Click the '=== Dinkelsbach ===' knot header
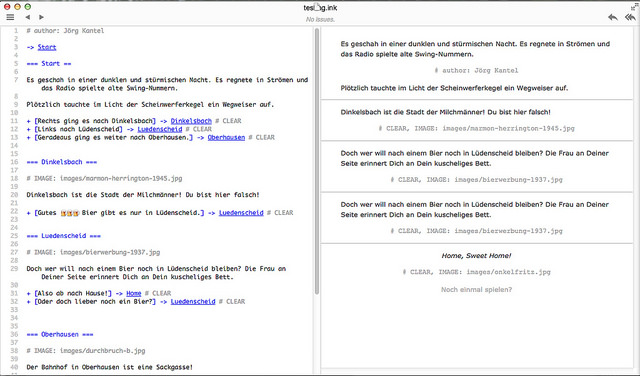Screen dimensions: 640x376 [62, 162]
